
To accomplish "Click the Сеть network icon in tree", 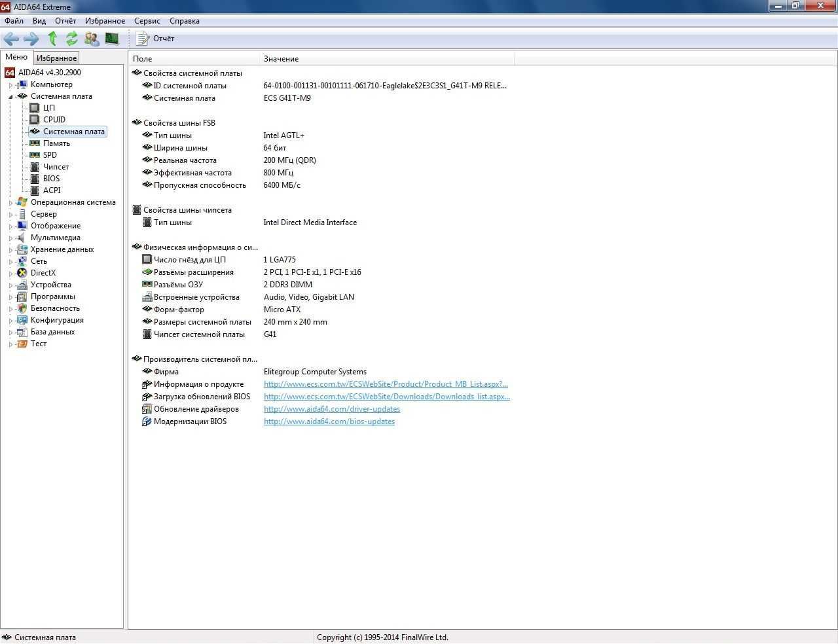I will pos(22,261).
